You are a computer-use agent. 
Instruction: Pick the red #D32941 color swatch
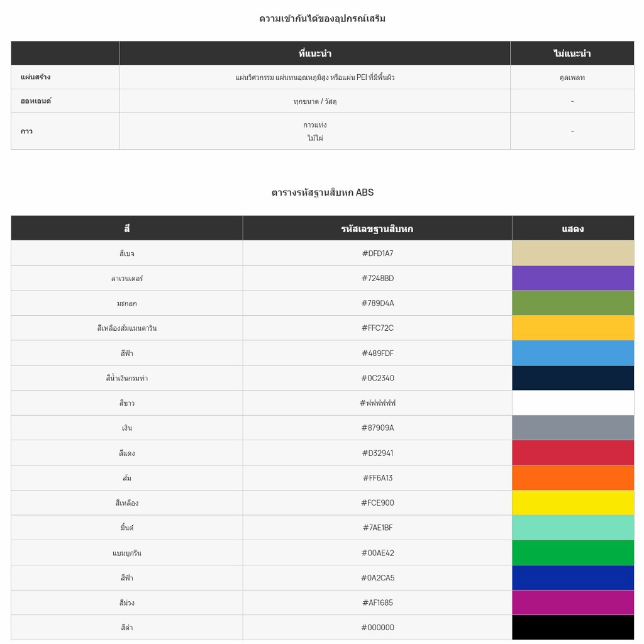pyautogui.click(x=573, y=453)
